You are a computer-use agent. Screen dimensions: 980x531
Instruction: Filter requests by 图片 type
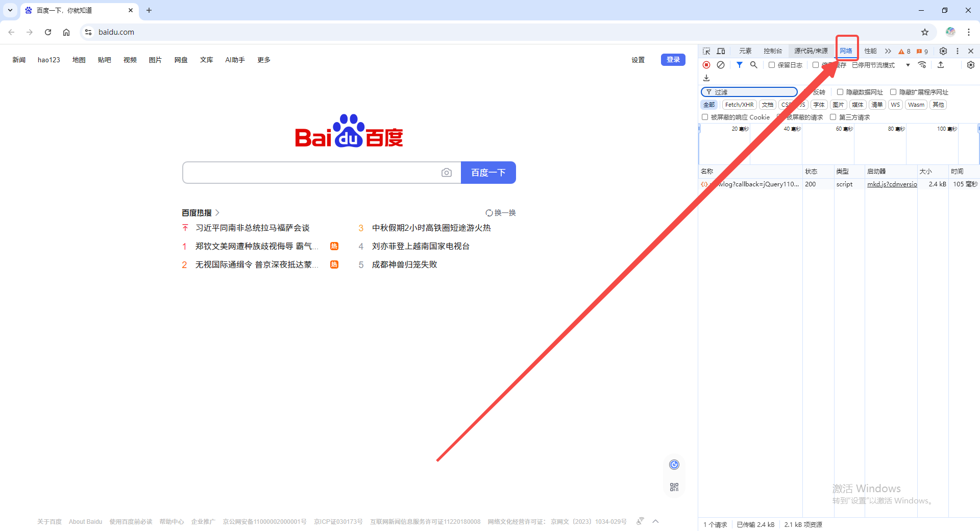(839, 105)
